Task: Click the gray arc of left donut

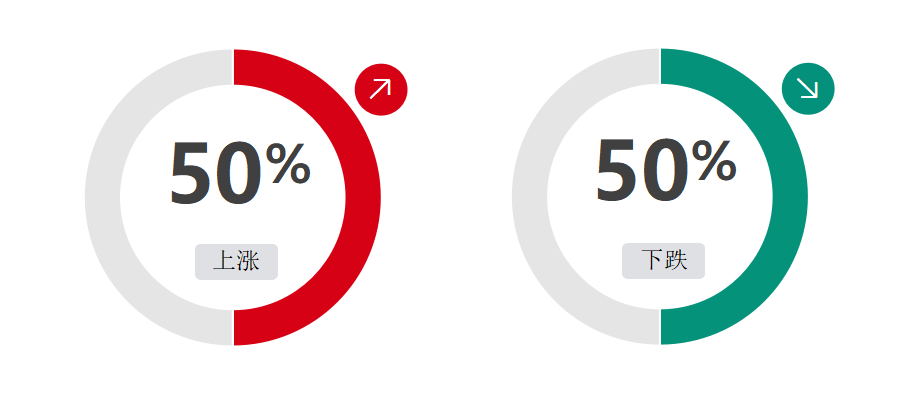Action: pos(102,197)
